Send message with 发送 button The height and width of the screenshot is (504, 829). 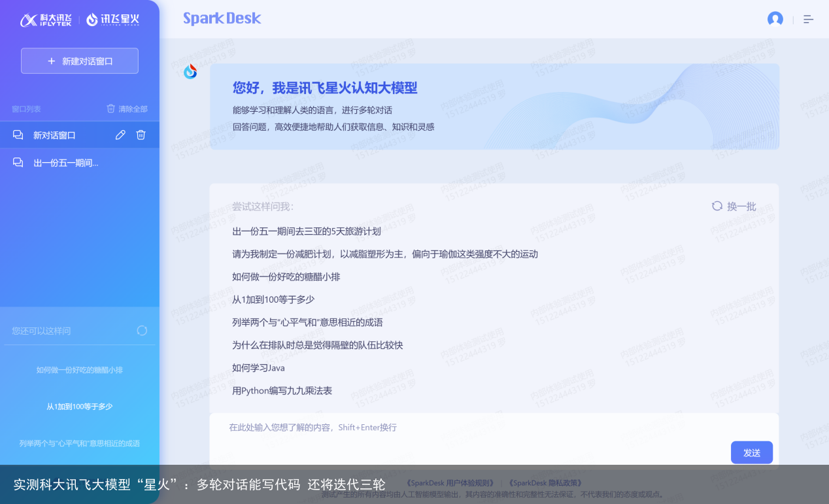pos(752,452)
